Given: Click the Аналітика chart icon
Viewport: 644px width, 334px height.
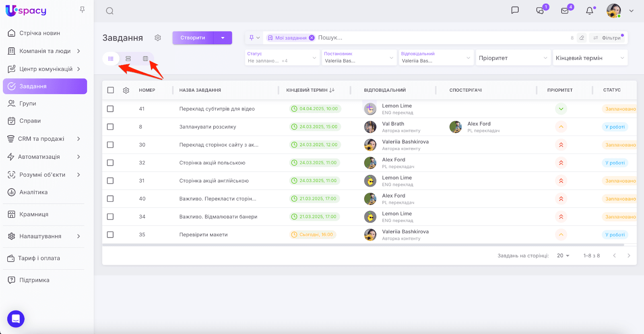Looking at the screenshot, I should click(12, 192).
